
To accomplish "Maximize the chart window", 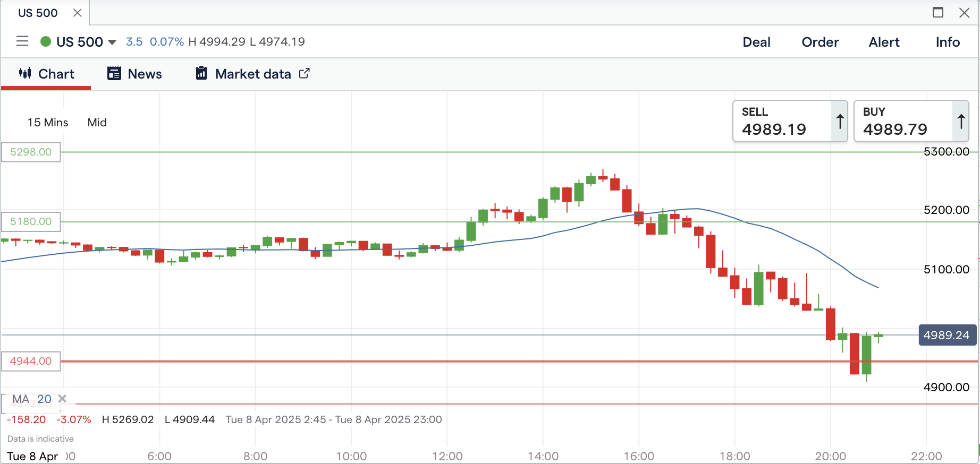I will pos(938,12).
